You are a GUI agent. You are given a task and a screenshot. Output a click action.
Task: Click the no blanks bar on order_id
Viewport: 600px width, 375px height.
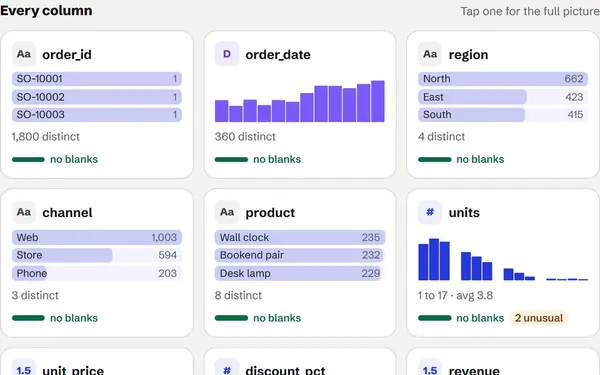28,160
